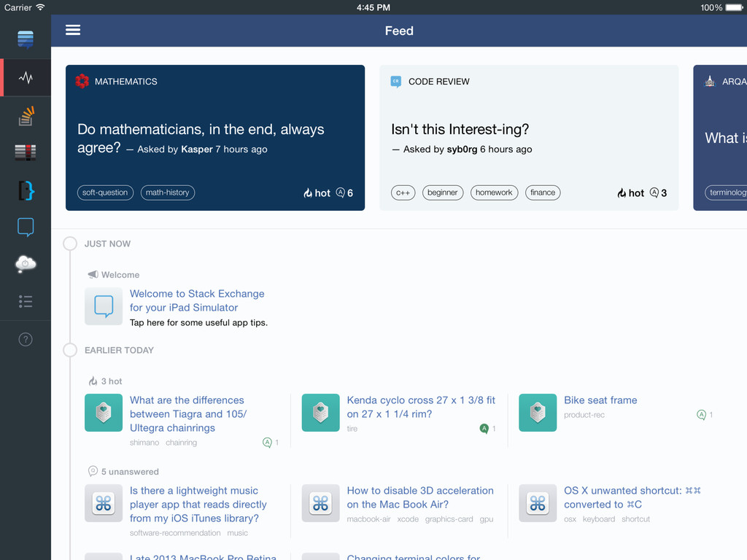The image size is (747, 560).
Task: Tap the '3 hot' section label
Action: (112, 381)
